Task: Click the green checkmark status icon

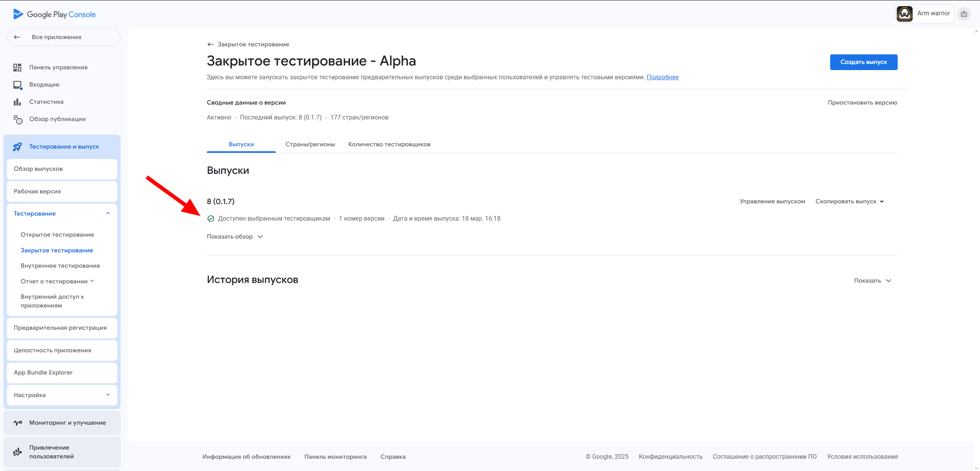Action: click(x=211, y=219)
